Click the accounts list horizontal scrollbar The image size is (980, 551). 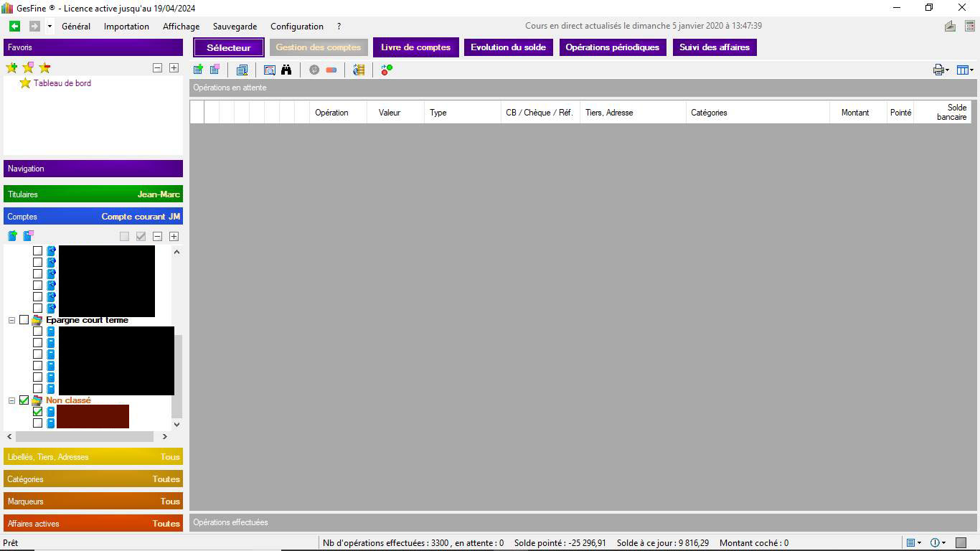click(85, 436)
